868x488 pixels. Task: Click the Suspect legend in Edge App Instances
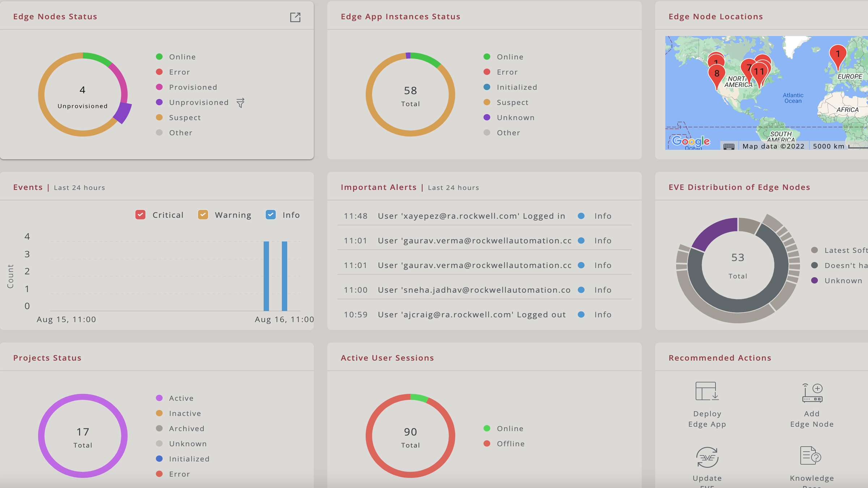click(512, 102)
